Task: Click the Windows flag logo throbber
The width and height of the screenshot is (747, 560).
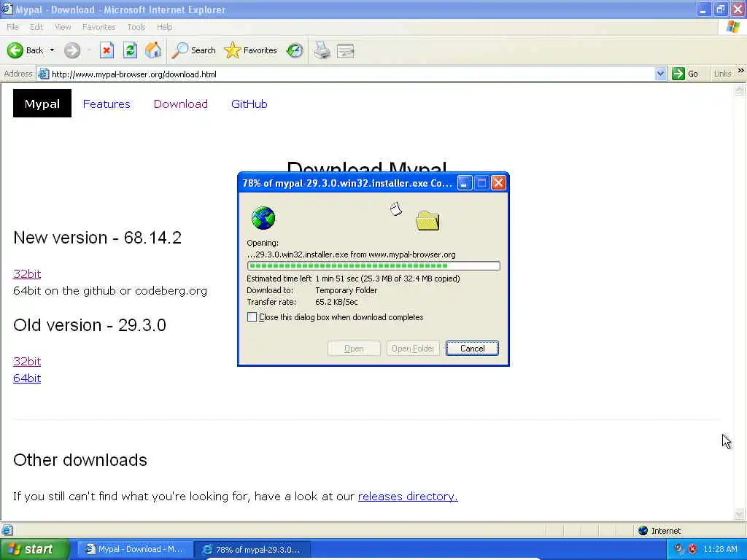Action: point(734,27)
